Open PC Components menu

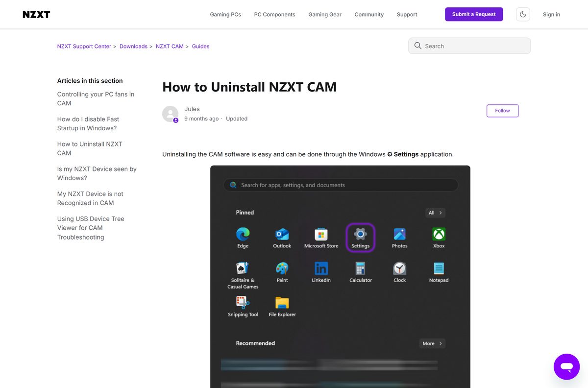[274, 14]
